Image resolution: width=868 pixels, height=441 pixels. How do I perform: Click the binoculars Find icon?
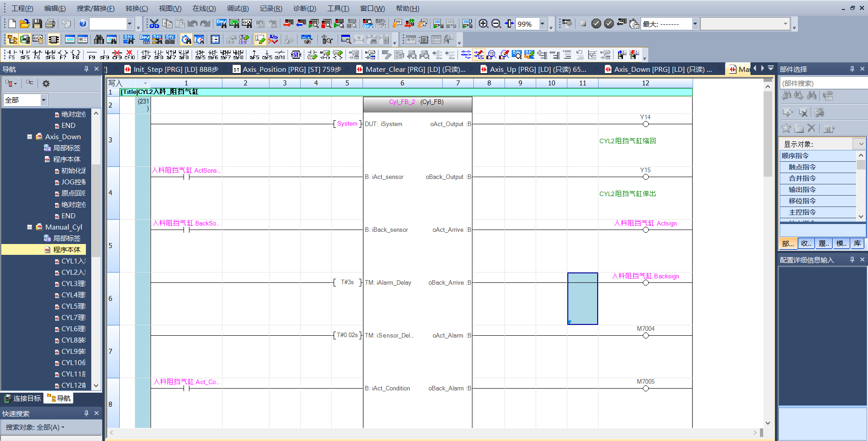coord(99,40)
